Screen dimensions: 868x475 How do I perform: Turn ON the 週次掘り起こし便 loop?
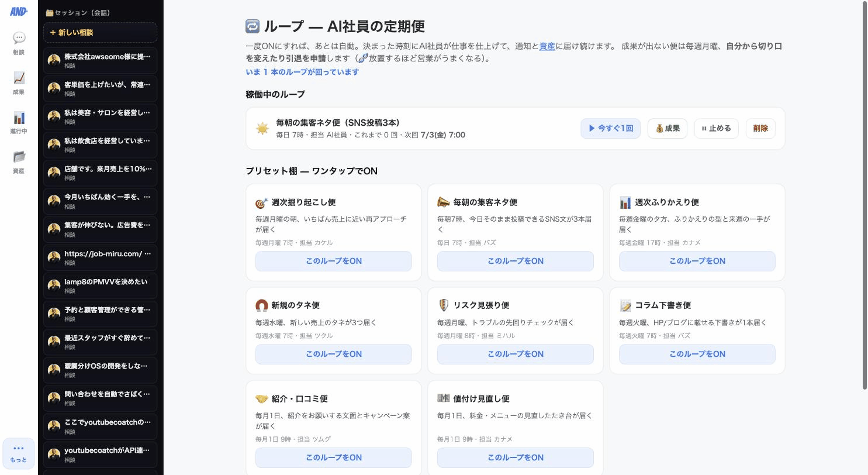click(x=333, y=261)
